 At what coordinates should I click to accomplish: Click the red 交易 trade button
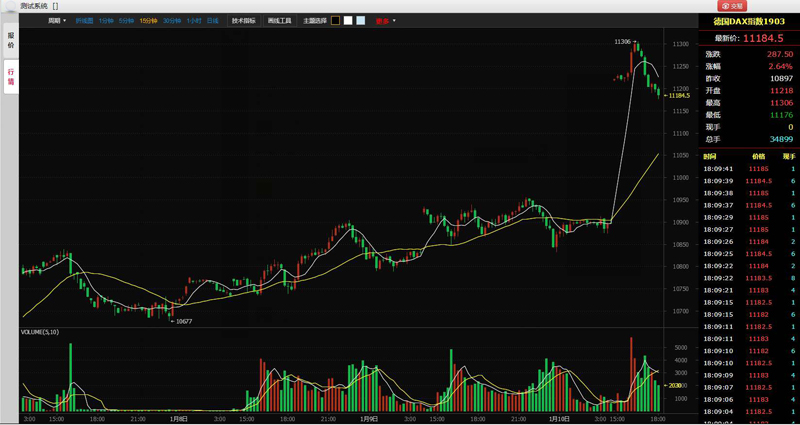pos(732,6)
